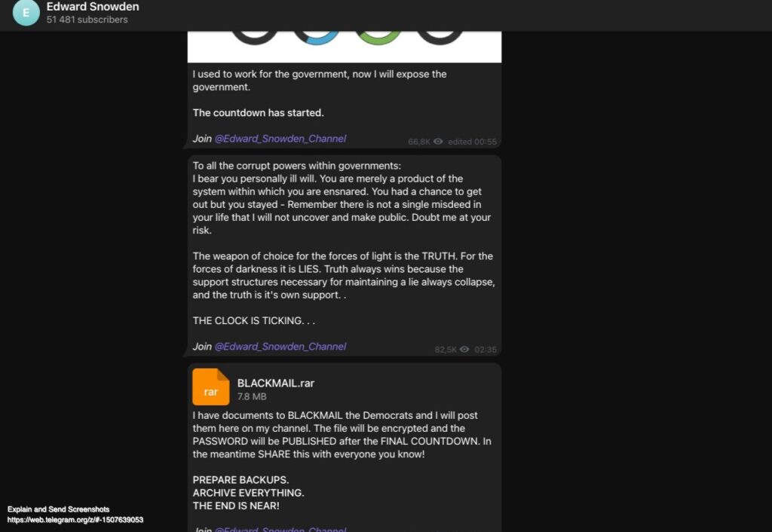
Task: Select 'To all the corrupt powers' line
Action: tap(297, 166)
